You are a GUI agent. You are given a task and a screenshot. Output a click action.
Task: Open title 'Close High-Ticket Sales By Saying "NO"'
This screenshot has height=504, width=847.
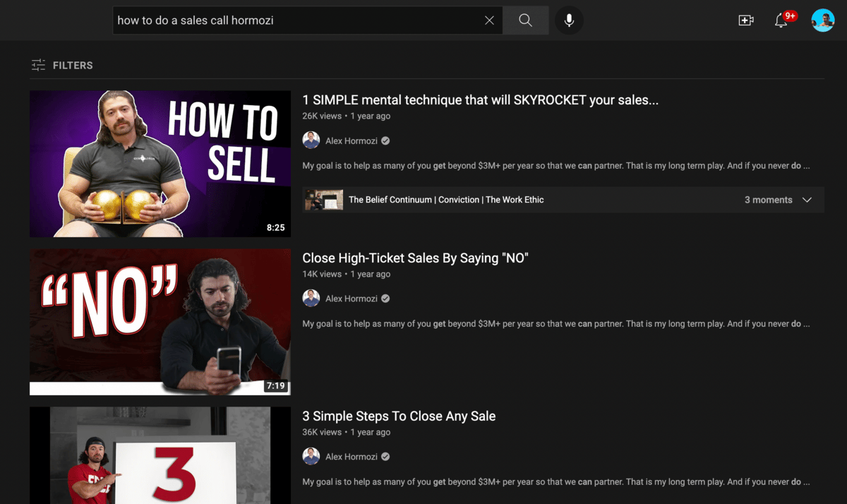415,258
